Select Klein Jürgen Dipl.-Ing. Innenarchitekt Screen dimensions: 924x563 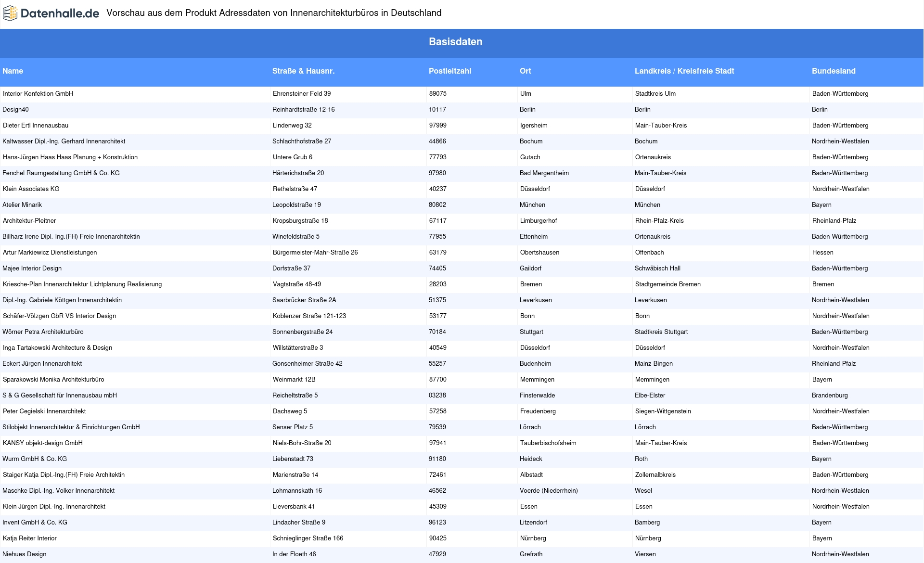click(54, 507)
